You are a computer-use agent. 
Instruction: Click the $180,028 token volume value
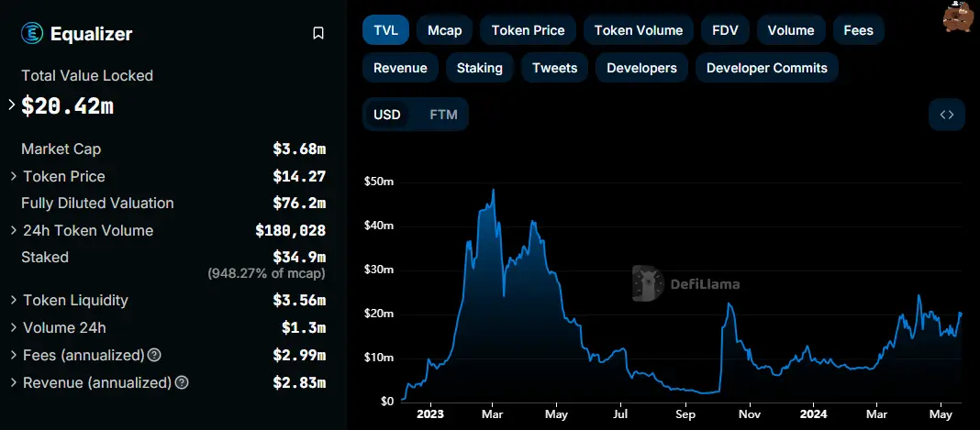click(291, 230)
